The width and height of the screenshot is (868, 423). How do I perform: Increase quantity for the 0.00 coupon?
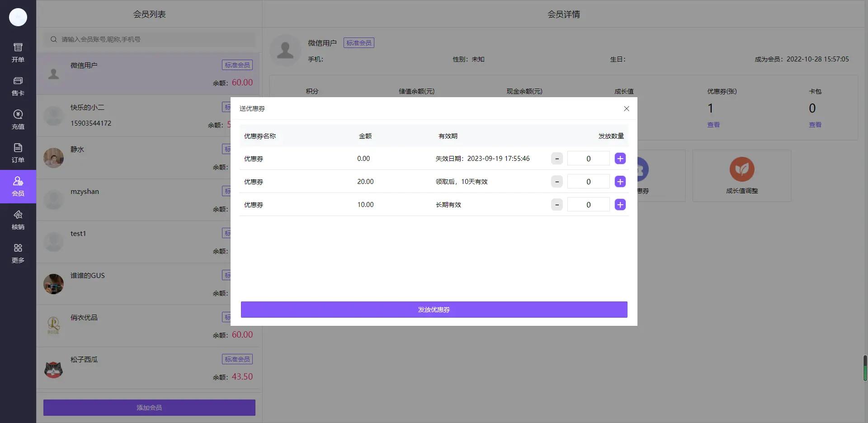click(620, 159)
